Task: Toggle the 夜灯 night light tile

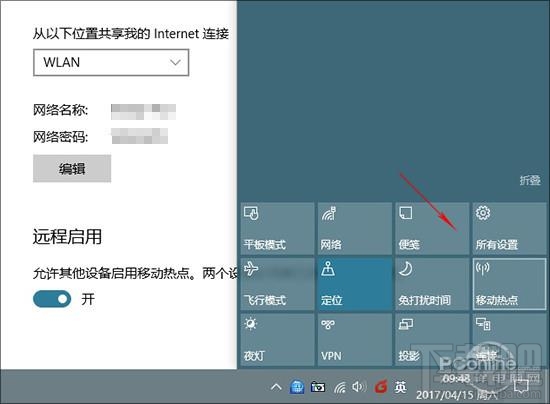Action: coord(277,340)
